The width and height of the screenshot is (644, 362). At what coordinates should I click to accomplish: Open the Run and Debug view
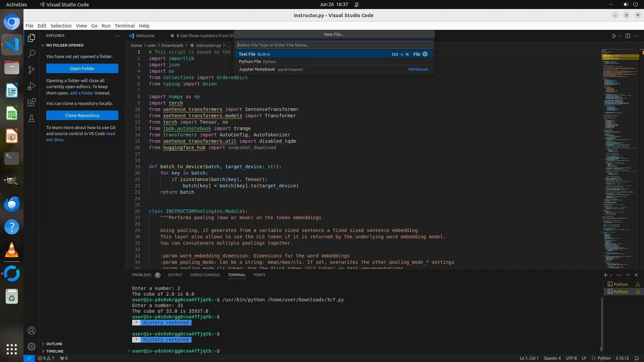32,86
